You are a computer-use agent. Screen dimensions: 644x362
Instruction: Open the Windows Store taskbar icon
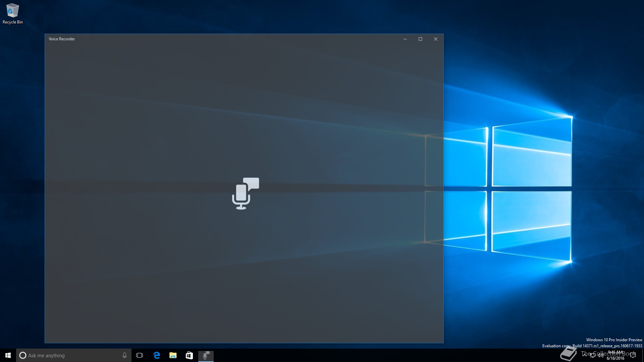pyautogui.click(x=189, y=355)
